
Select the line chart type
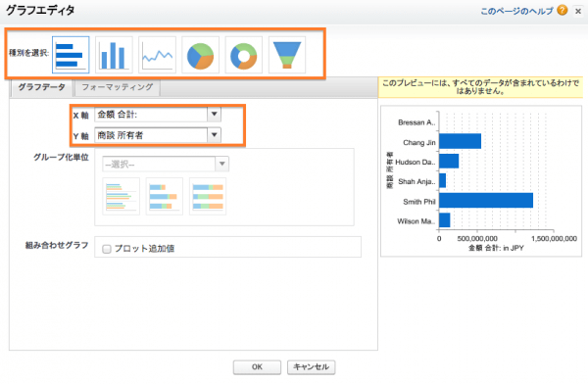(157, 55)
